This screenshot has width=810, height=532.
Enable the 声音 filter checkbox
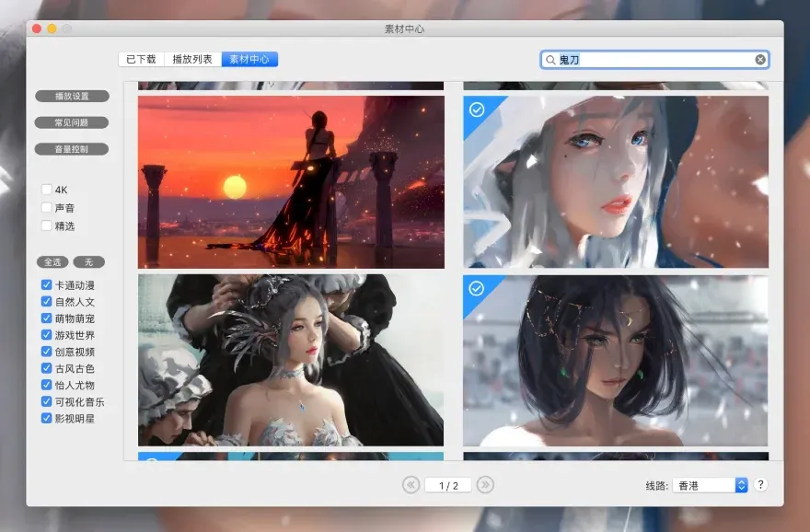tap(47, 207)
